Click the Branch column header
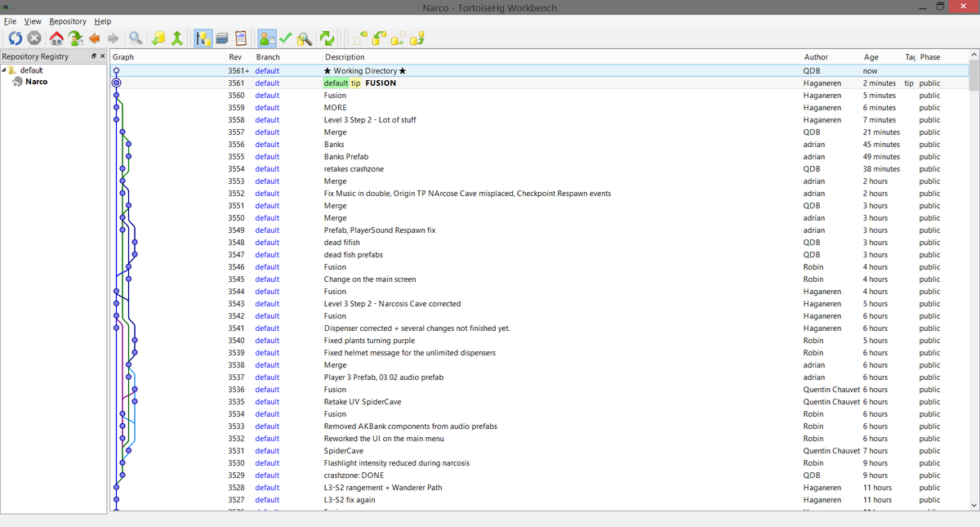This screenshot has width=980, height=527. tap(268, 57)
